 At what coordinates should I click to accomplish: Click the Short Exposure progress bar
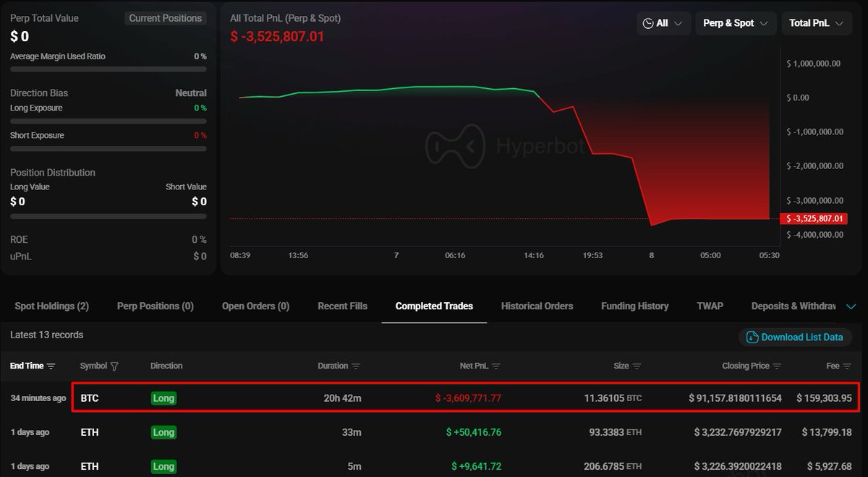pos(109,149)
